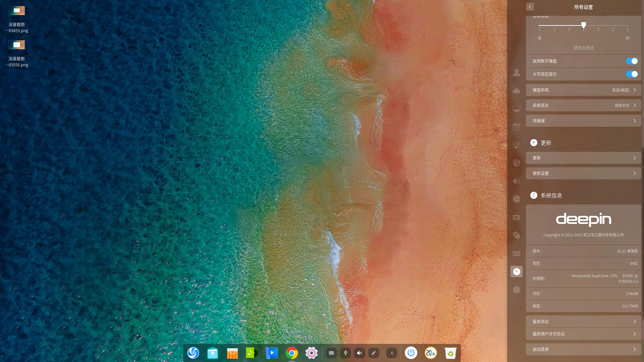Screen dimensions: 644x362
Task: Open the cloud sync sidebar icon
Action: pos(517,91)
